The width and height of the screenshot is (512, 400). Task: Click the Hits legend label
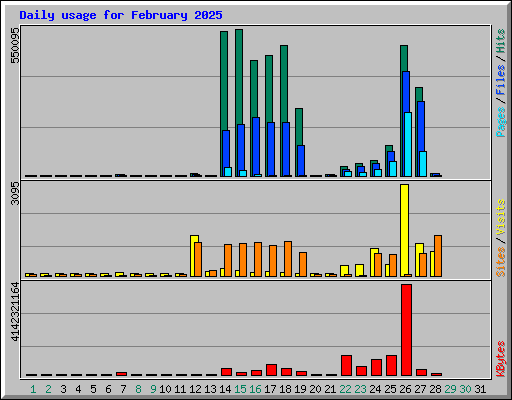[x=501, y=41]
